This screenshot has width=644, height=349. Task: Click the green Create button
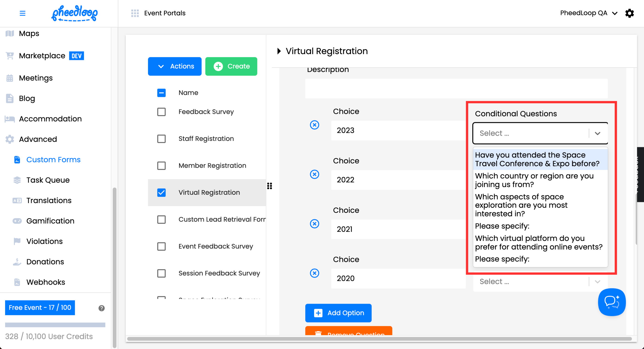point(231,66)
